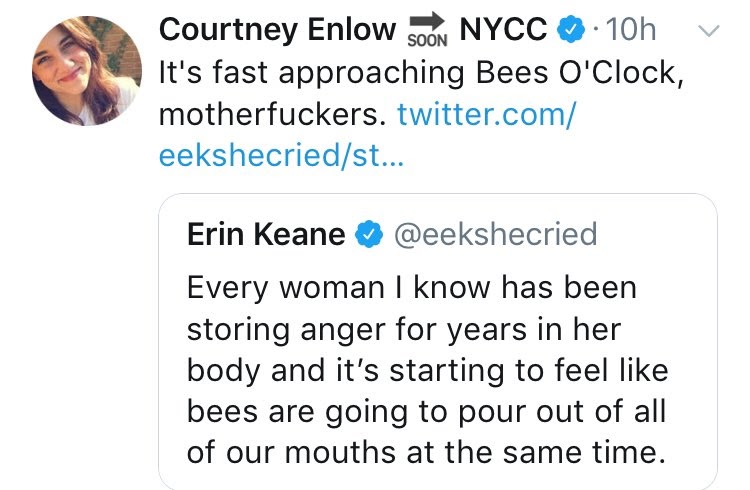Image resolution: width=750 pixels, height=490 pixels.
Task: Click the Erin Keane name in quoted tweet
Action: pyautogui.click(x=266, y=234)
